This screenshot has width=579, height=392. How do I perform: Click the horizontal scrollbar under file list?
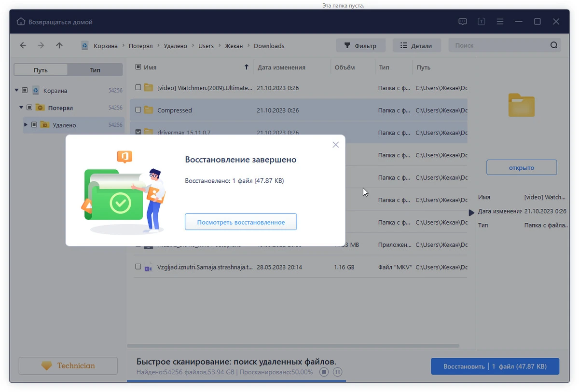click(x=293, y=345)
